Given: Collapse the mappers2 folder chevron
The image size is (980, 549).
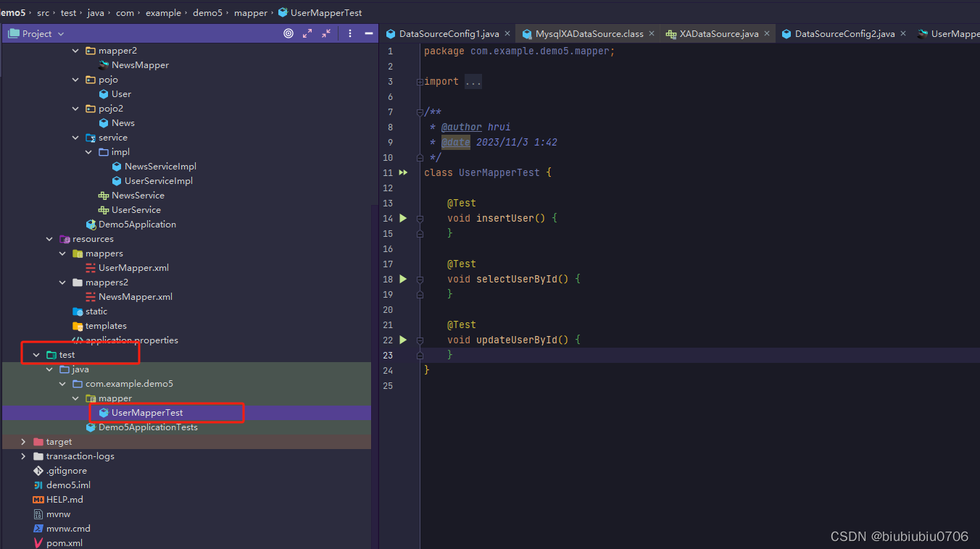Looking at the screenshot, I should pyautogui.click(x=62, y=282).
